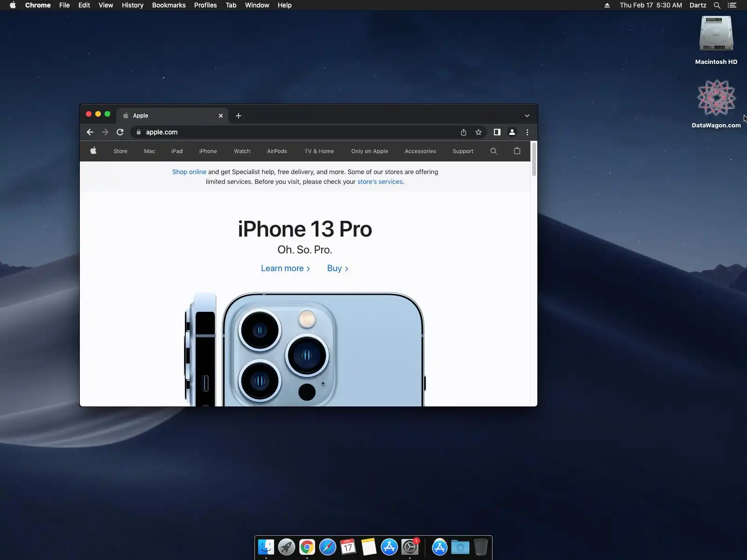
Task: Open a new tab with the plus button
Action: point(239,116)
